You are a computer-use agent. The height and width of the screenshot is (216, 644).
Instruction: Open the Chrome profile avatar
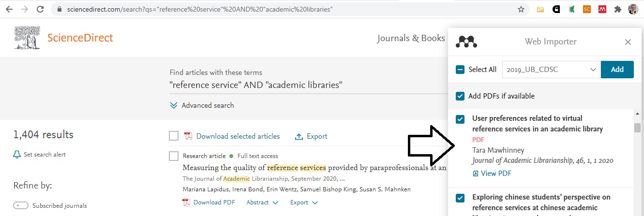click(633, 9)
